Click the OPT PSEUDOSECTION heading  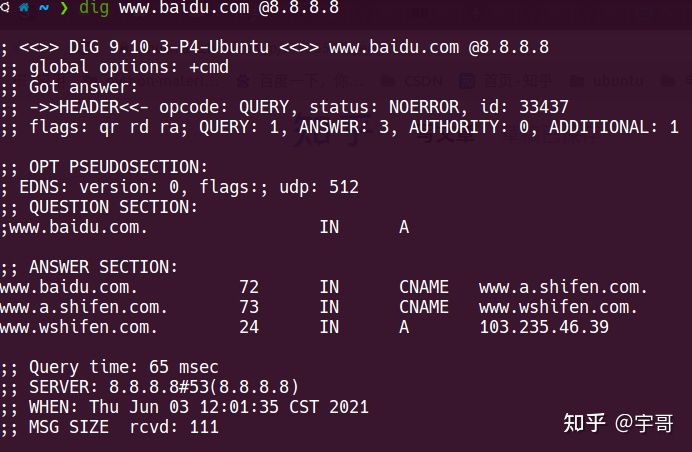(x=118, y=167)
